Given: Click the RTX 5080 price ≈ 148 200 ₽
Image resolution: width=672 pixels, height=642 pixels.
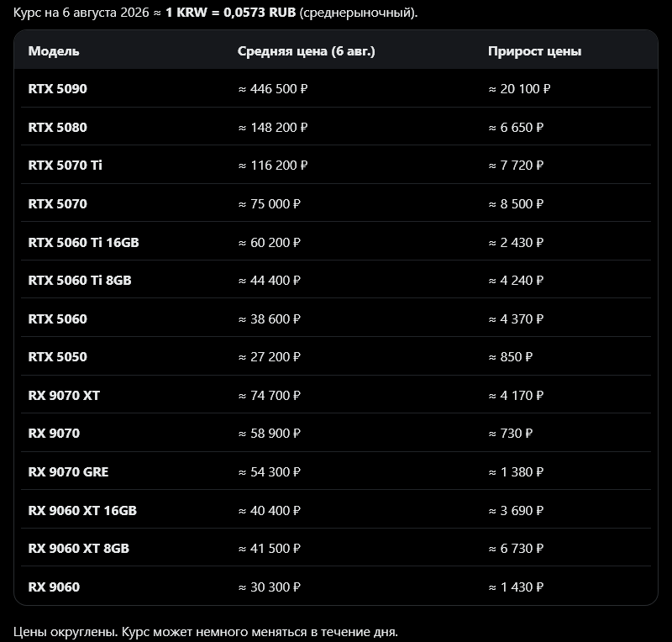Looking at the screenshot, I should [x=273, y=128].
